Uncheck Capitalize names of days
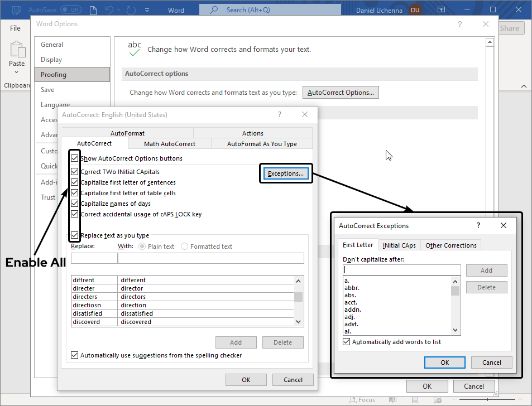Viewport: 532px width, 406px height. 75,204
